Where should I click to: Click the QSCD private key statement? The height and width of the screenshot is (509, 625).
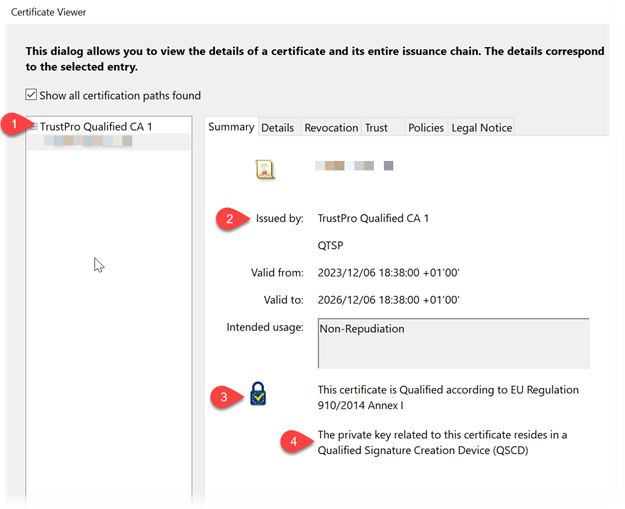coord(442,442)
